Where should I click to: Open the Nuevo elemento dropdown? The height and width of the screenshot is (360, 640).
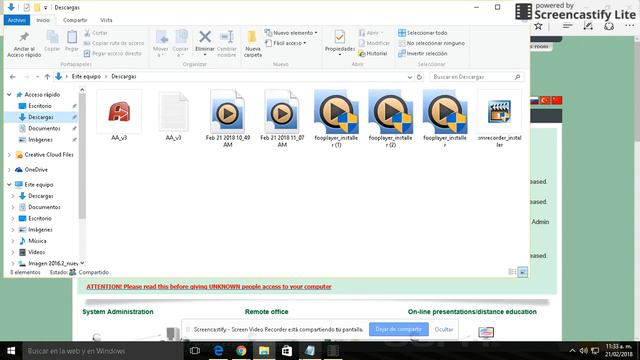[291, 33]
